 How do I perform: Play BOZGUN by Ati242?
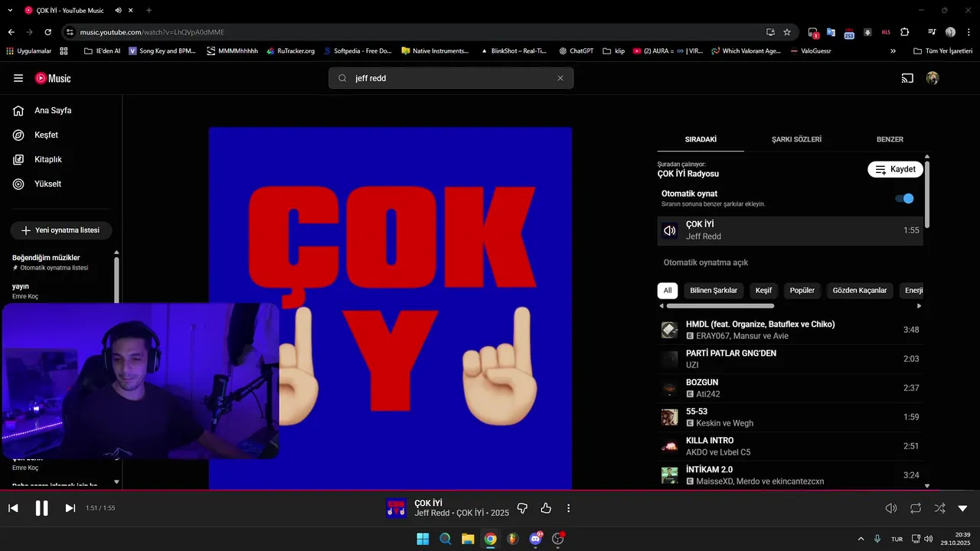[x=790, y=388]
